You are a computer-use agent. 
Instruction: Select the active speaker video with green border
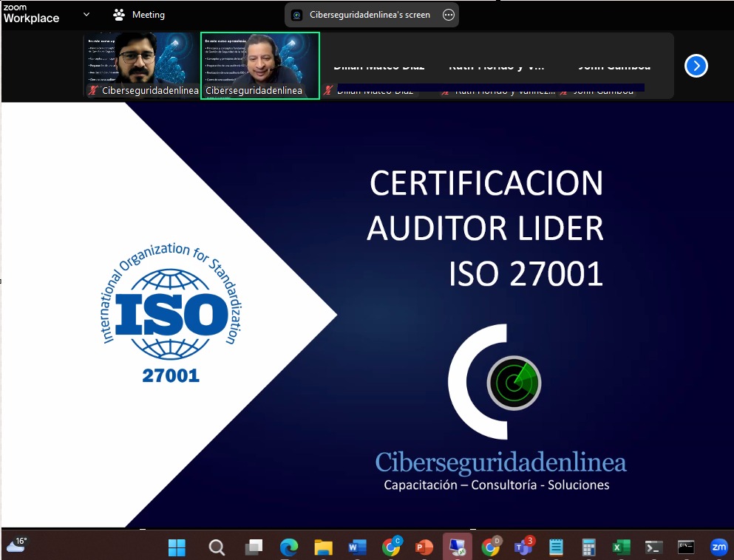[x=260, y=66]
